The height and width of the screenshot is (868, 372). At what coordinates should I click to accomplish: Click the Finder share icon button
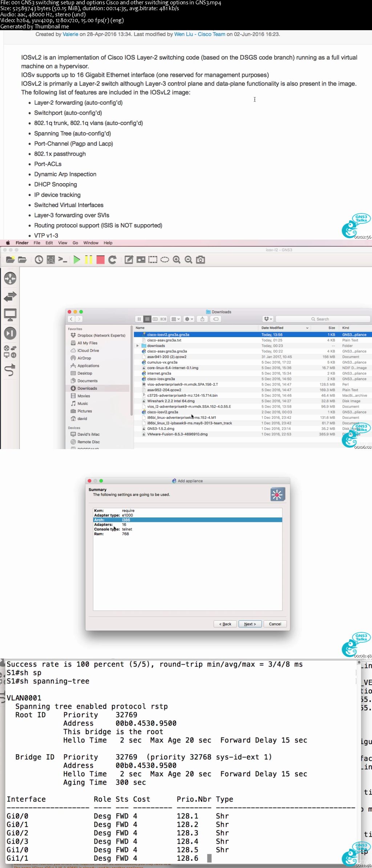(x=202, y=319)
